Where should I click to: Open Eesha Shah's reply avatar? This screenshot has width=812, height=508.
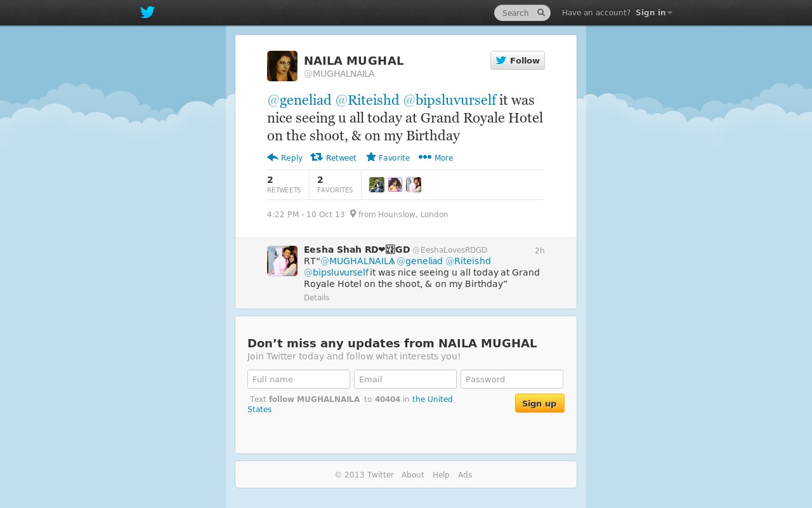point(282,261)
